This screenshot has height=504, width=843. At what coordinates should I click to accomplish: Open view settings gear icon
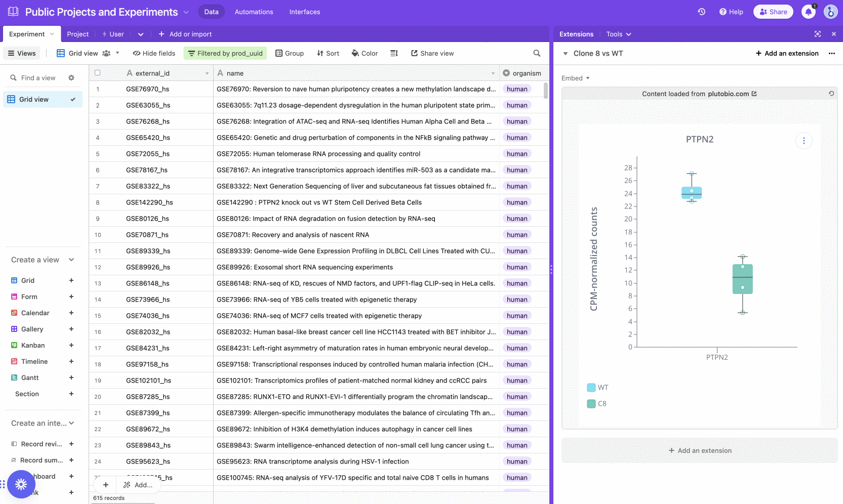coord(71,78)
